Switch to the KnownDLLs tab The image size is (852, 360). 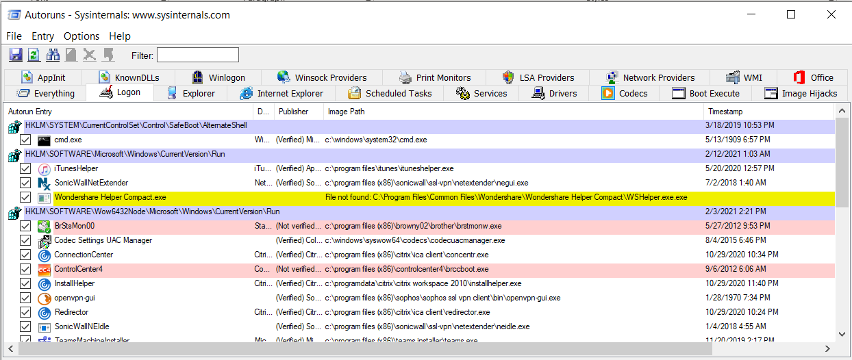click(x=129, y=78)
